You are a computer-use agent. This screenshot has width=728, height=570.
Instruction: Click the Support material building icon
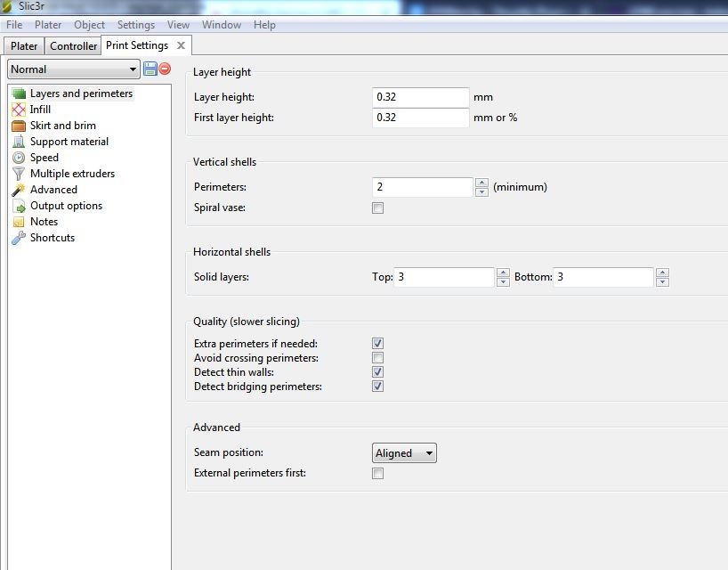pos(19,142)
